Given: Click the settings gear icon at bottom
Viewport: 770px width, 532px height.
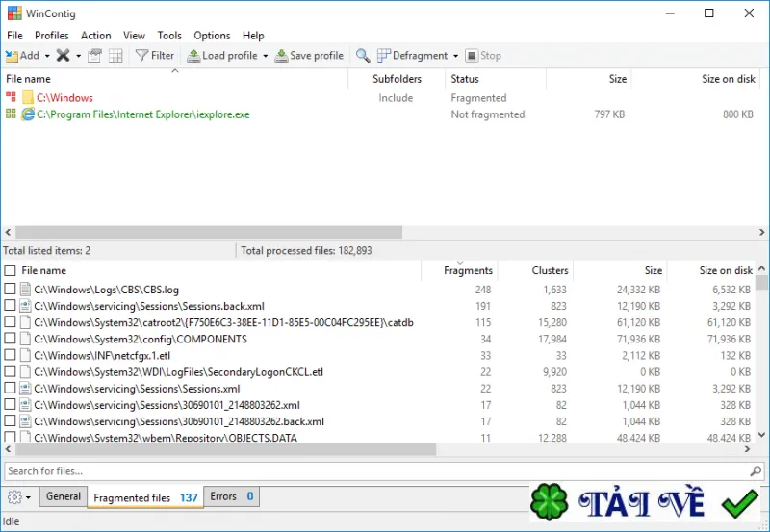Looking at the screenshot, I should click(x=14, y=497).
